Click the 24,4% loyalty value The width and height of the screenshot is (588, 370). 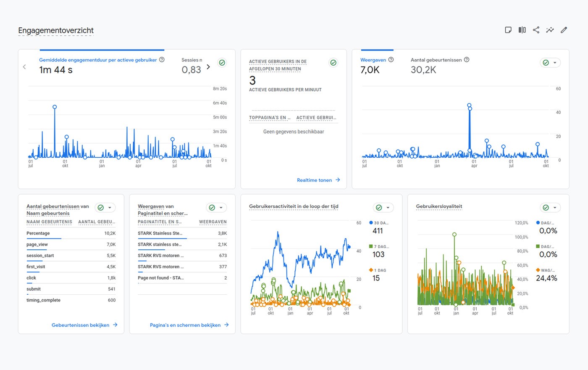(546, 278)
